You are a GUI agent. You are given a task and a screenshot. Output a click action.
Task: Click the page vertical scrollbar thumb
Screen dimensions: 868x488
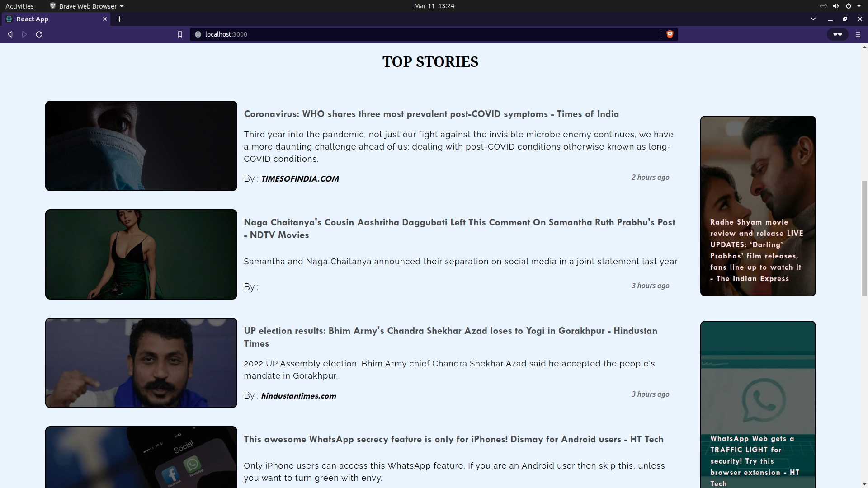[864, 238]
